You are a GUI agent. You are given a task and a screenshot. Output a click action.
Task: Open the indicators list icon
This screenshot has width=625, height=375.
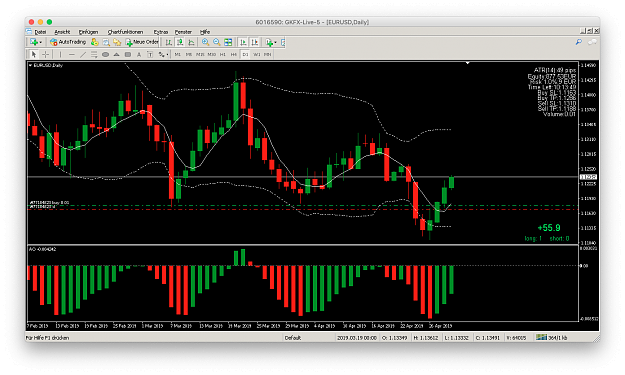pos(269,42)
